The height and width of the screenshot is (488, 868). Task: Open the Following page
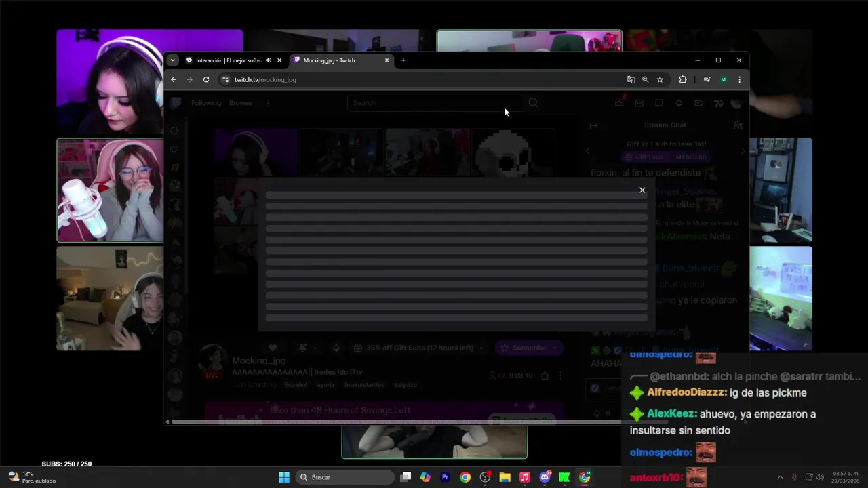(206, 103)
